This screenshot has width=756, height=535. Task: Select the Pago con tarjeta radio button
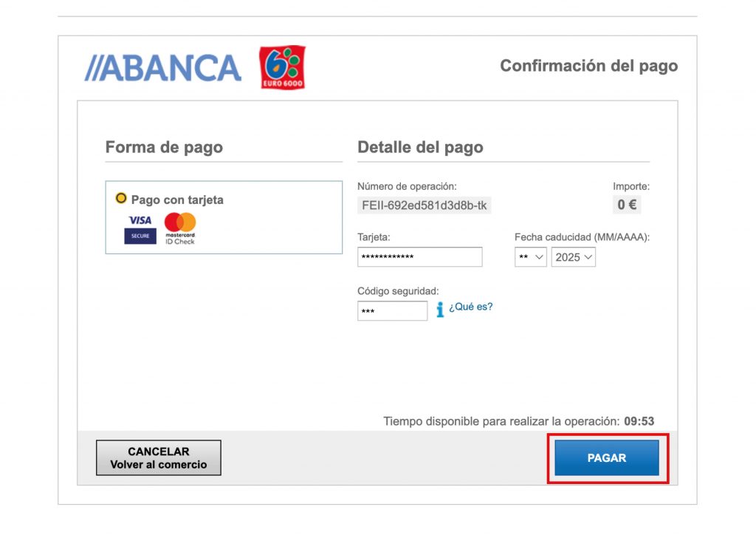121,199
